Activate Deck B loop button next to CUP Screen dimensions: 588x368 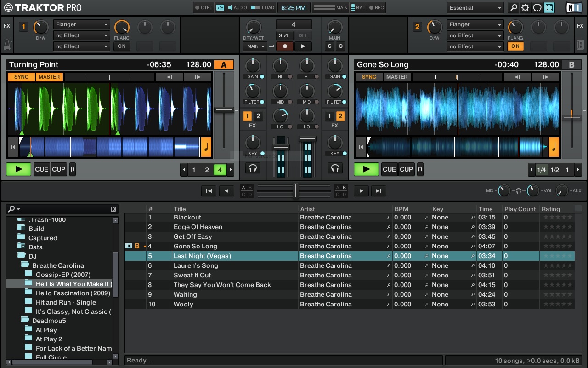(x=420, y=169)
